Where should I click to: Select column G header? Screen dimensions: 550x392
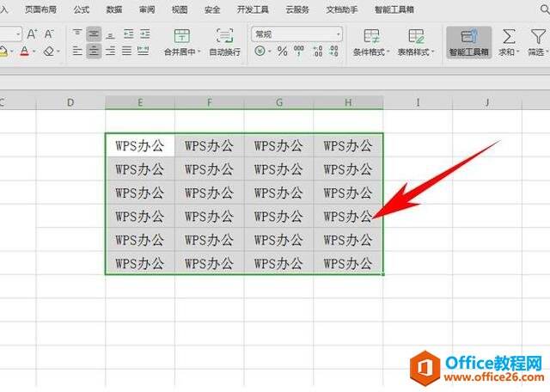coord(278,102)
